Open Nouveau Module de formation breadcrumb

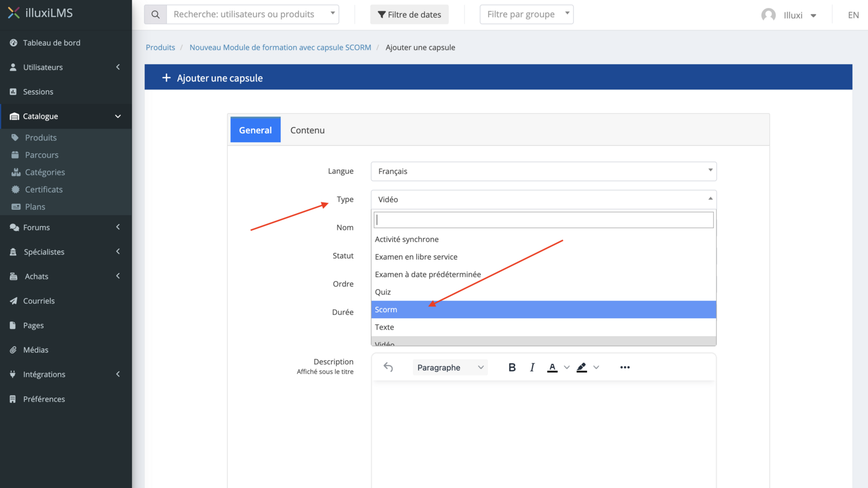click(280, 48)
